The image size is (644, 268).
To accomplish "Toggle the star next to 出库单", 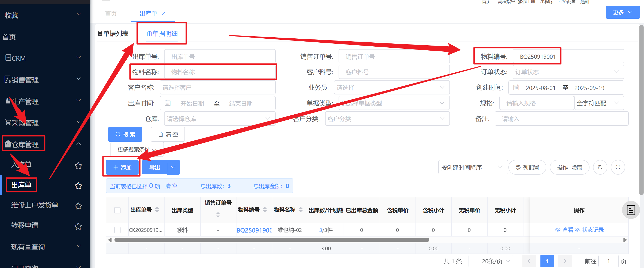I will 78,186.
